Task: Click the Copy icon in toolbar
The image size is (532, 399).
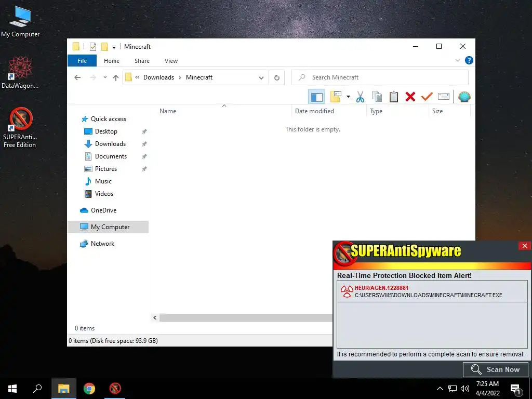Action: coord(377,97)
